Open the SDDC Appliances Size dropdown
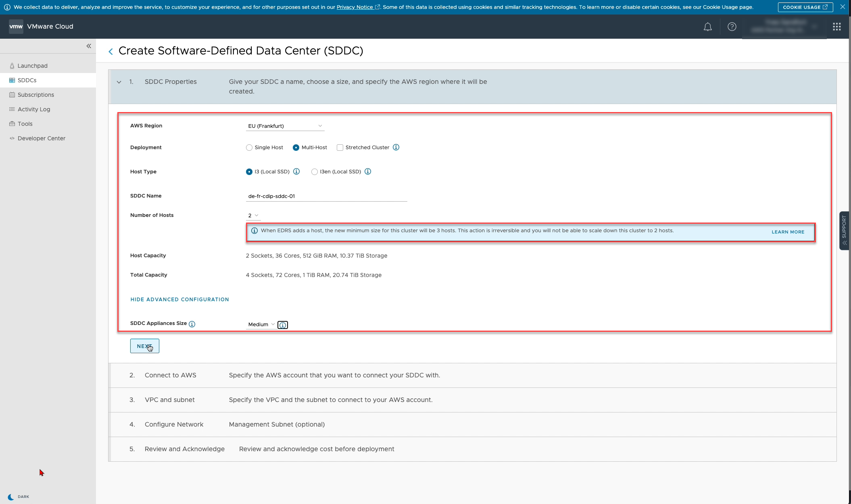The image size is (851, 504). (261, 324)
